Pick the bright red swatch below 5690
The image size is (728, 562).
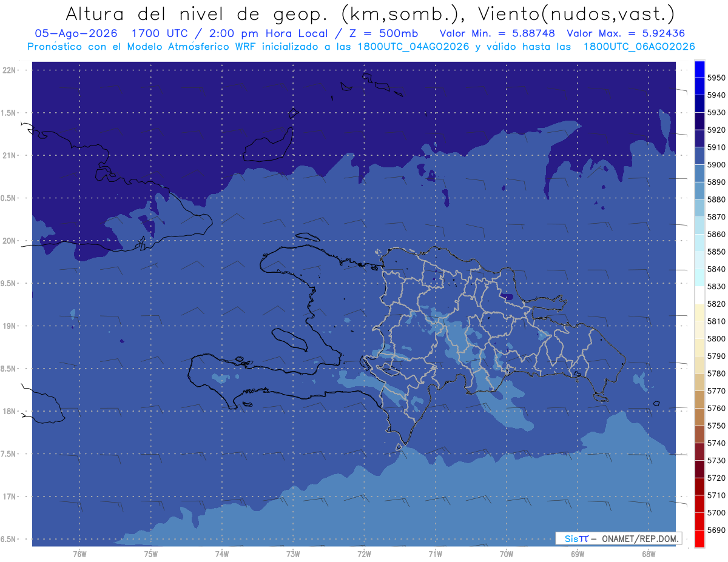click(x=699, y=538)
